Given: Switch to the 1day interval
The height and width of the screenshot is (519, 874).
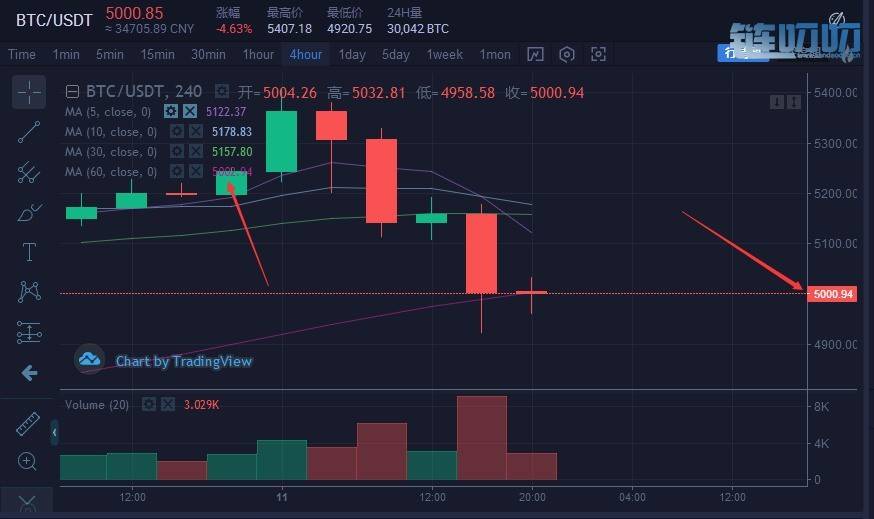Looking at the screenshot, I should 352,55.
